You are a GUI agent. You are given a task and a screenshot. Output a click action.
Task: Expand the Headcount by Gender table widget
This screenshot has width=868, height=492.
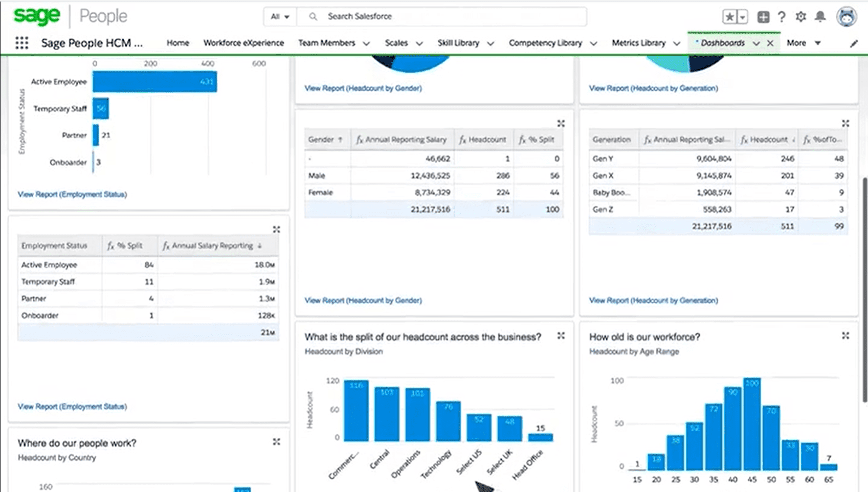[561, 123]
